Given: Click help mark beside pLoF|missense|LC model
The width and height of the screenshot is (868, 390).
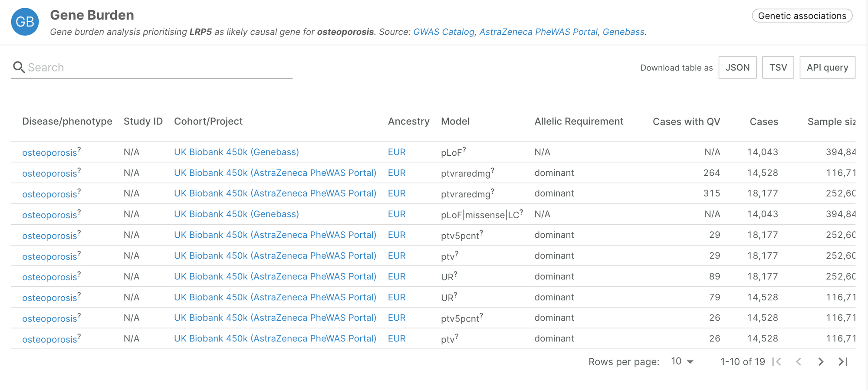Looking at the screenshot, I should click(x=521, y=211).
